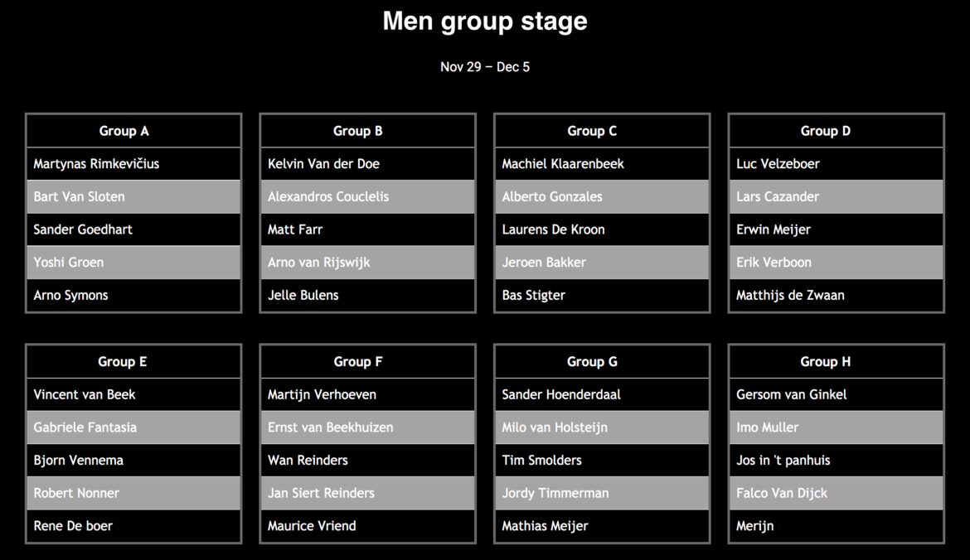This screenshot has width=970, height=560.
Task: Open the Group B header
Action: (x=358, y=131)
